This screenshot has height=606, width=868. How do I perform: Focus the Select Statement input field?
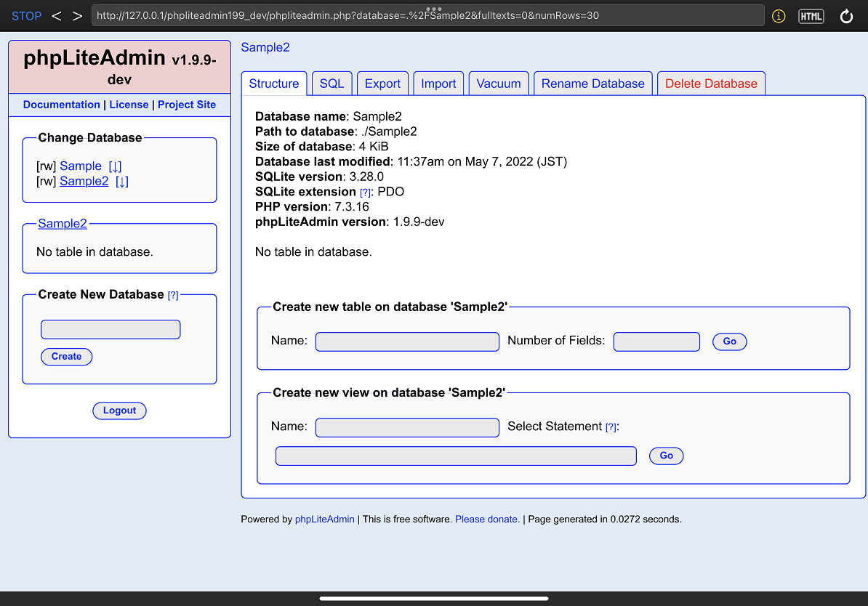456,456
